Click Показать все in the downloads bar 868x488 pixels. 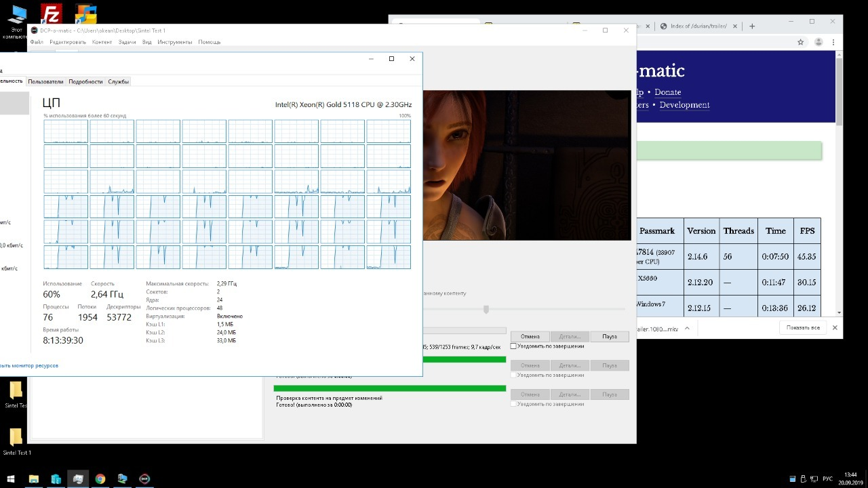pyautogui.click(x=803, y=327)
